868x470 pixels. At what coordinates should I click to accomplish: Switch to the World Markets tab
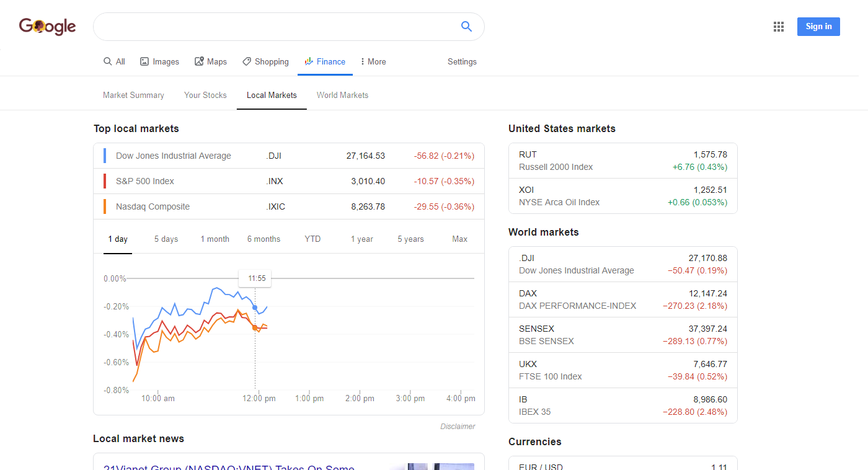(342, 95)
